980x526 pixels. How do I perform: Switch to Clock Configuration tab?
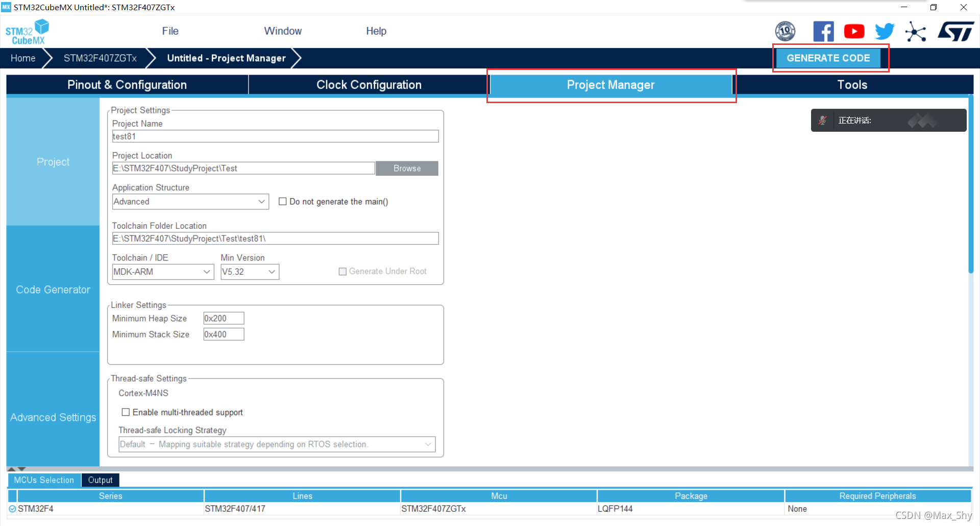pyautogui.click(x=369, y=85)
